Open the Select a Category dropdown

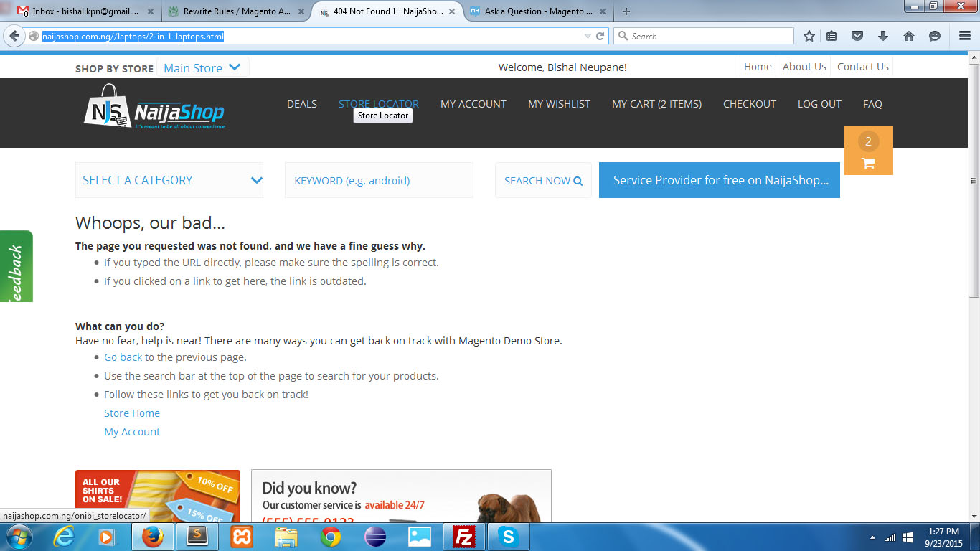point(169,180)
